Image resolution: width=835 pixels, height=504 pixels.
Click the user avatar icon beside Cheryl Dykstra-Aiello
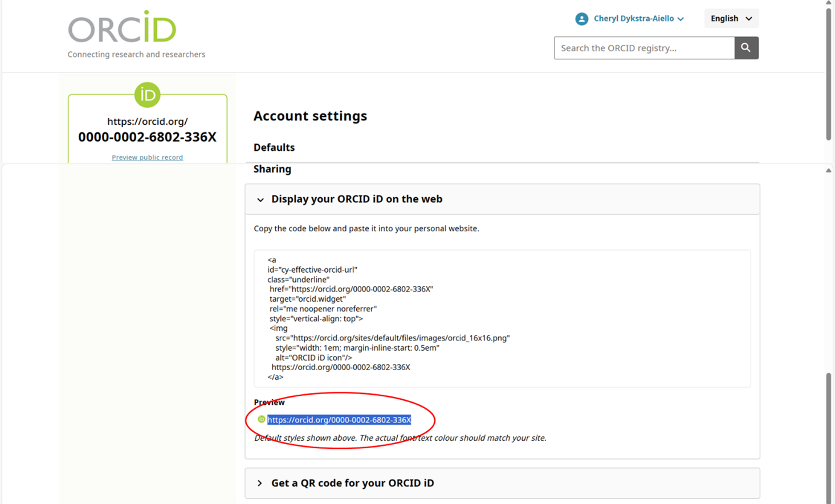coord(581,19)
